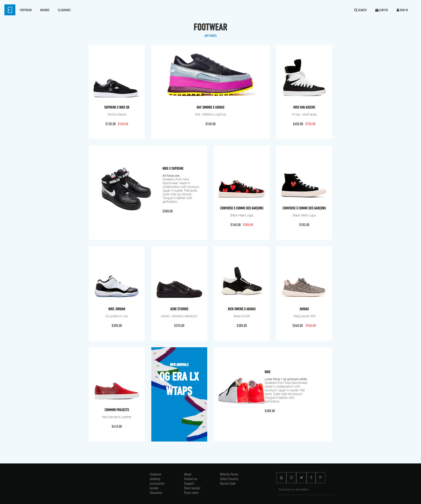This screenshot has width=421, height=504.
Task: Open the Instagram social icon
Action: tap(291, 478)
